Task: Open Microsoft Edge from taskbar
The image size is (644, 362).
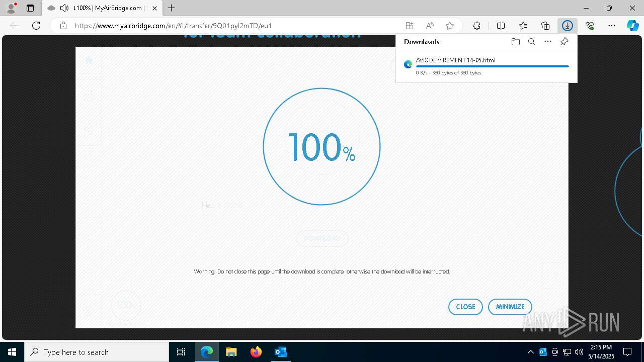Action: point(207,352)
